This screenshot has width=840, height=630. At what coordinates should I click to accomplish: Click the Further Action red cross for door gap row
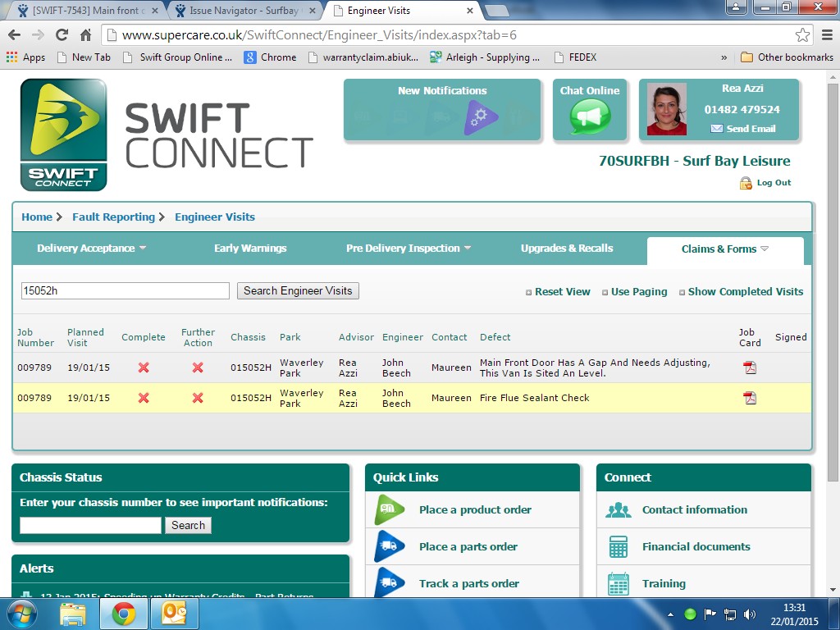(x=198, y=367)
